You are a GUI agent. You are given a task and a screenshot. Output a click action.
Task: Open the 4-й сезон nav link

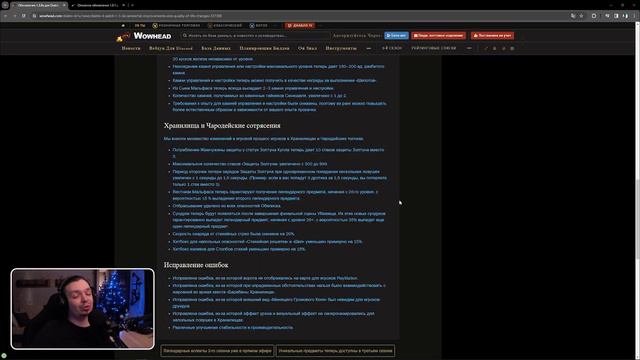(392, 48)
